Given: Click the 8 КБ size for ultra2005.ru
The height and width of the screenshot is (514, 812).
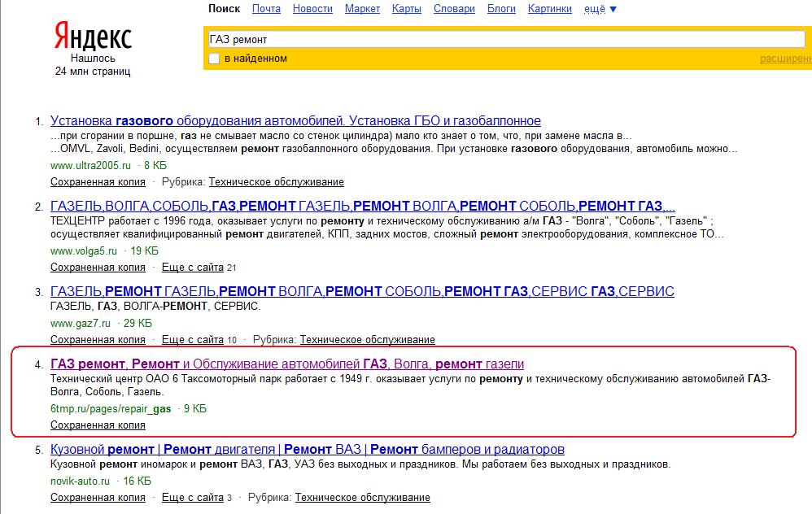Looking at the screenshot, I should click(x=155, y=166).
